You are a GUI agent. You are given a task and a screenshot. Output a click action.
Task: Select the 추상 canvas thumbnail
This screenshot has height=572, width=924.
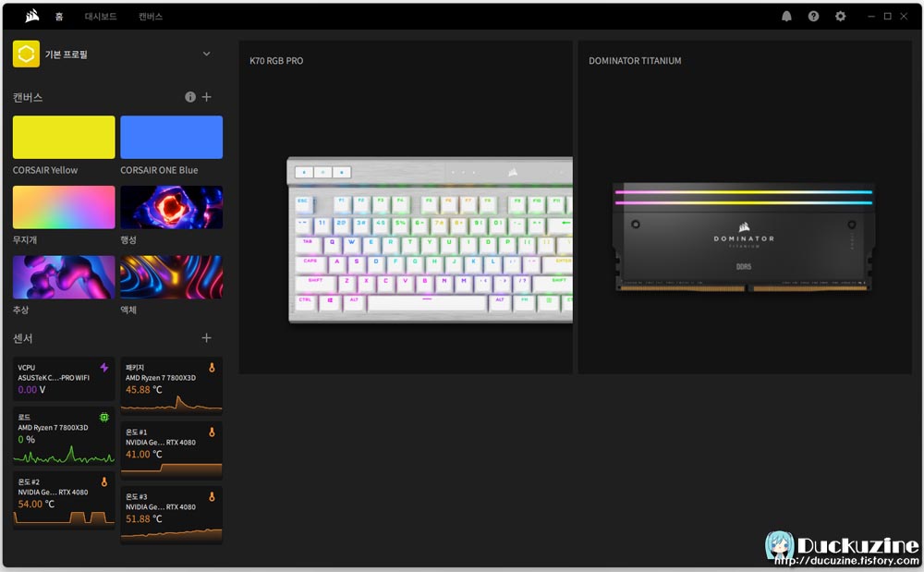point(64,277)
